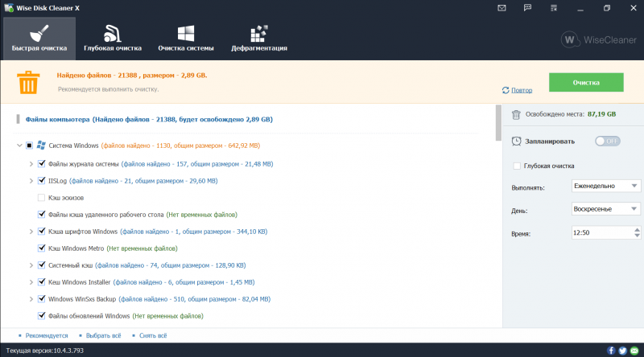644x357 pixels.
Task: Open the chat message icon in title bar
Action: tap(527, 8)
